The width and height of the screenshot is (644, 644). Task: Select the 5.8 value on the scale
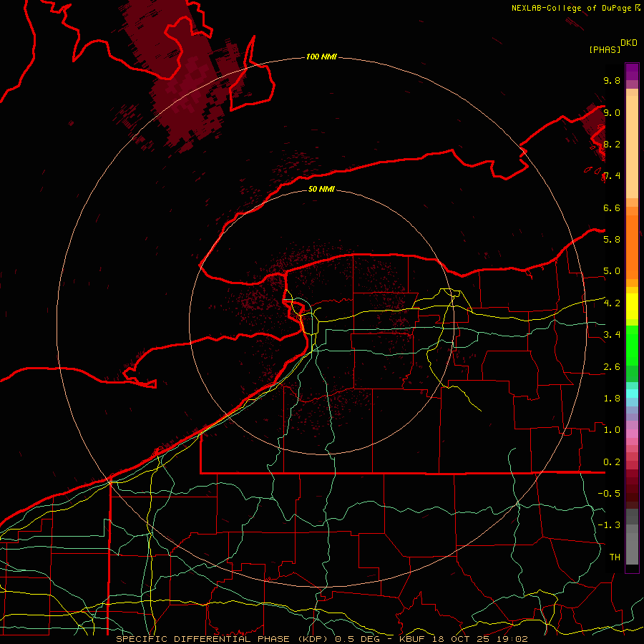[612, 240]
